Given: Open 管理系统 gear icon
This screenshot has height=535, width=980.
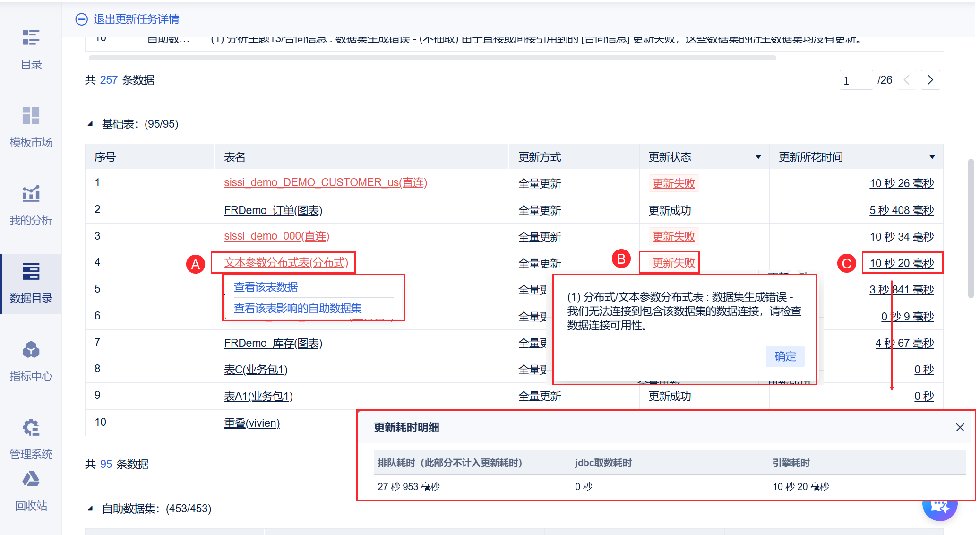Looking at the screenshot, I should click(31, 428).
